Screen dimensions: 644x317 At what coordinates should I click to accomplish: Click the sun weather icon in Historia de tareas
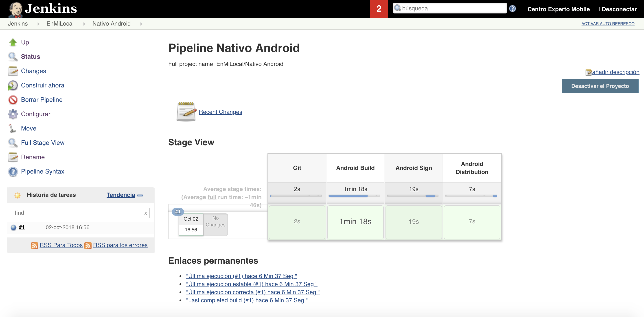coord(18,195)
